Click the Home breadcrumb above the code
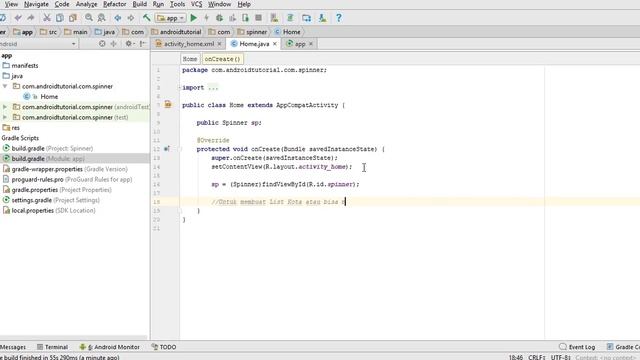 pos(190,59)
